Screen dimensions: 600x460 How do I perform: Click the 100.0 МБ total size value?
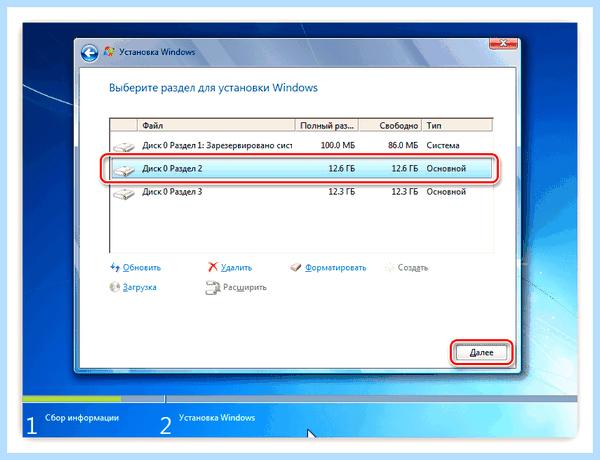point(338,145)
